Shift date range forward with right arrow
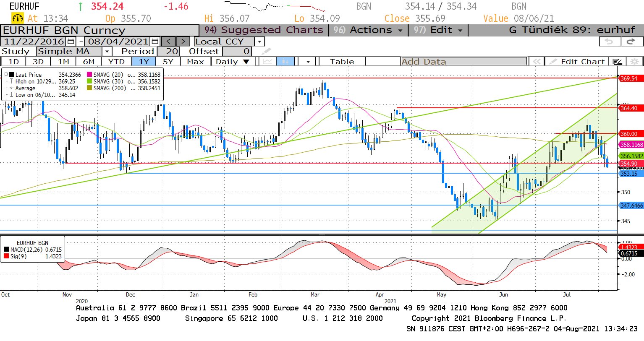The image size is (644, 341). [183, 42]
